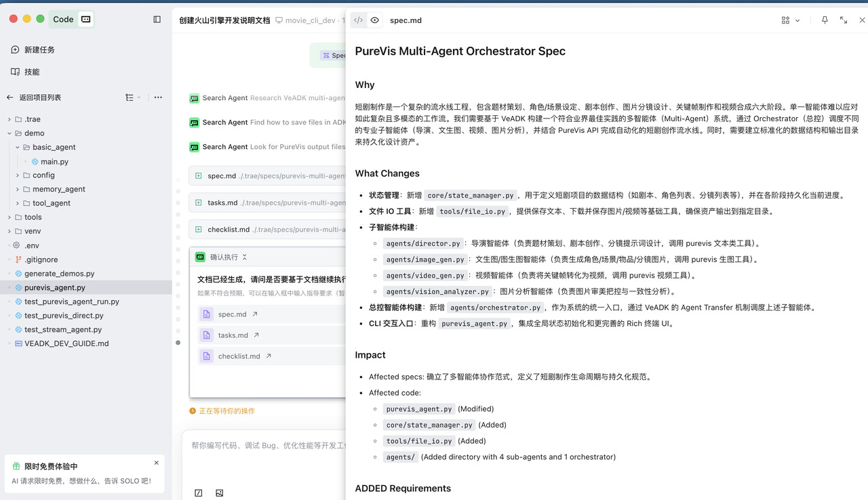Expand the memory_agent folder
The height and width of the screenshot is (500, 868).
[x=18, y=189]
